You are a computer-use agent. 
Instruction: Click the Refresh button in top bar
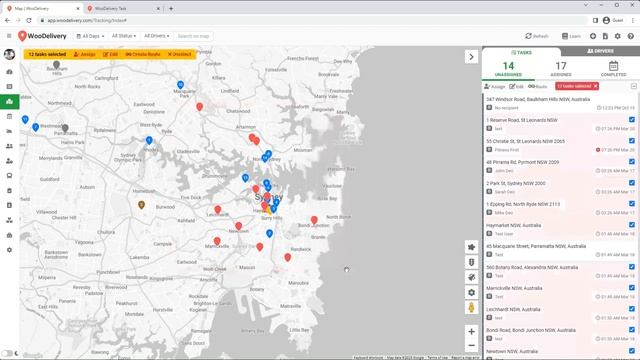[537, 36]
